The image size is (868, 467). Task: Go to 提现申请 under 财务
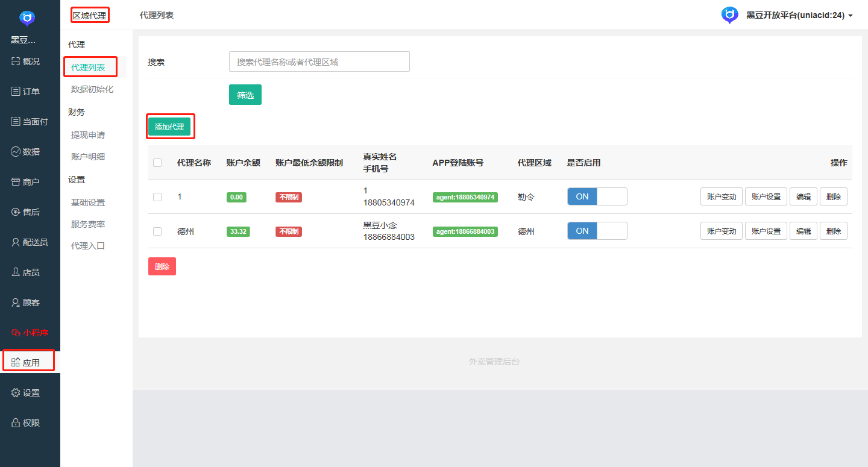[88, 135]
